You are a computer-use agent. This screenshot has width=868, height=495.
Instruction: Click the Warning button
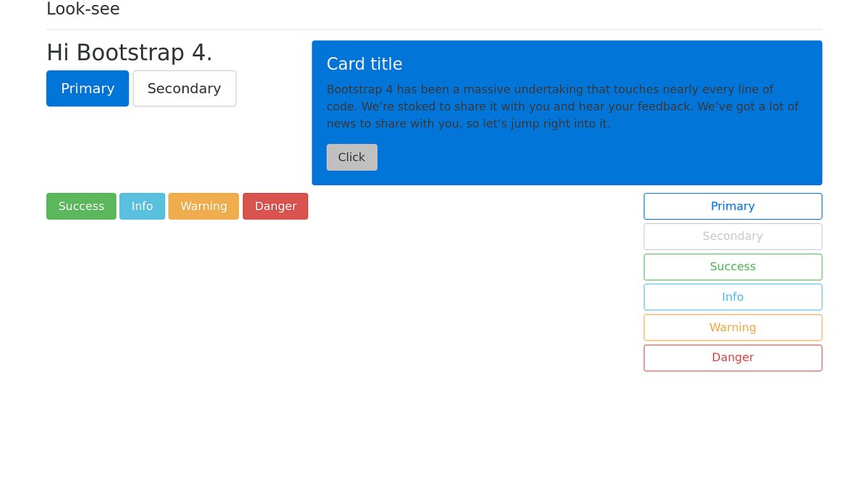pos(203,206)
